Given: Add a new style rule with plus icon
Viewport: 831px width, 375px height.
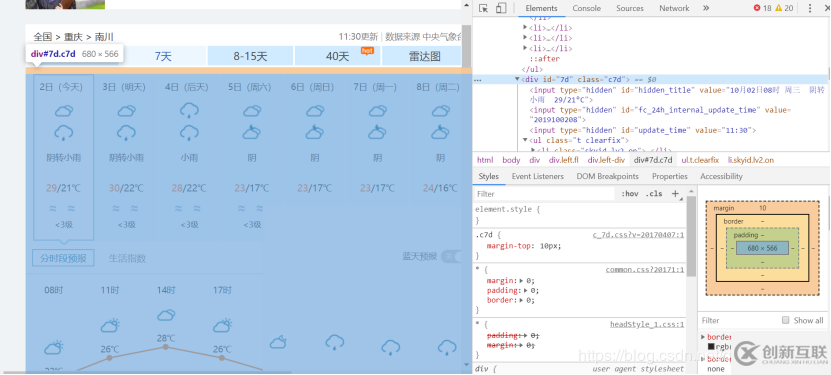Looking at the screenshot, I should coord(675,194).
